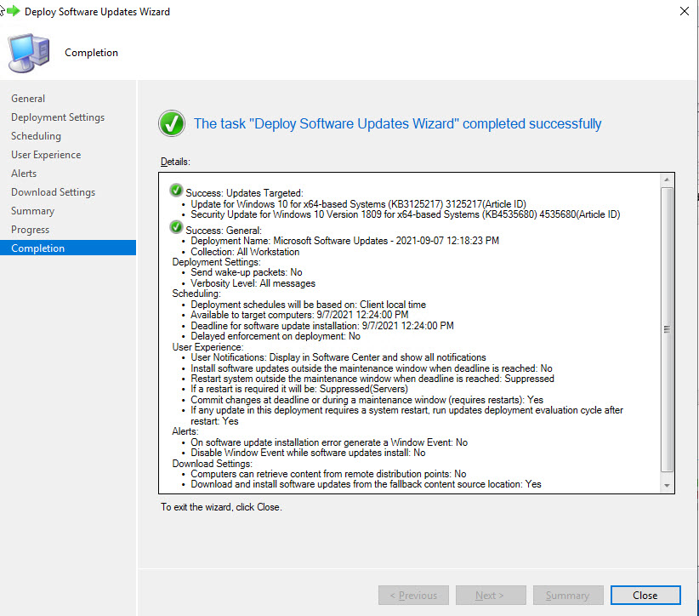Click the Updates Targeted success check icon

click(x=176, y=191)
